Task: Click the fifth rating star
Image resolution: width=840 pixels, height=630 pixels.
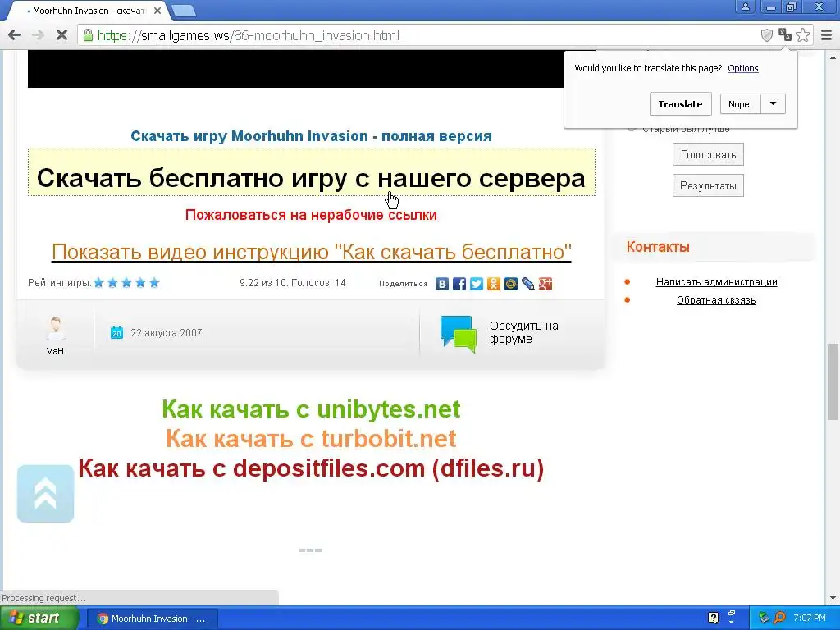Action: tap(155, 283)
